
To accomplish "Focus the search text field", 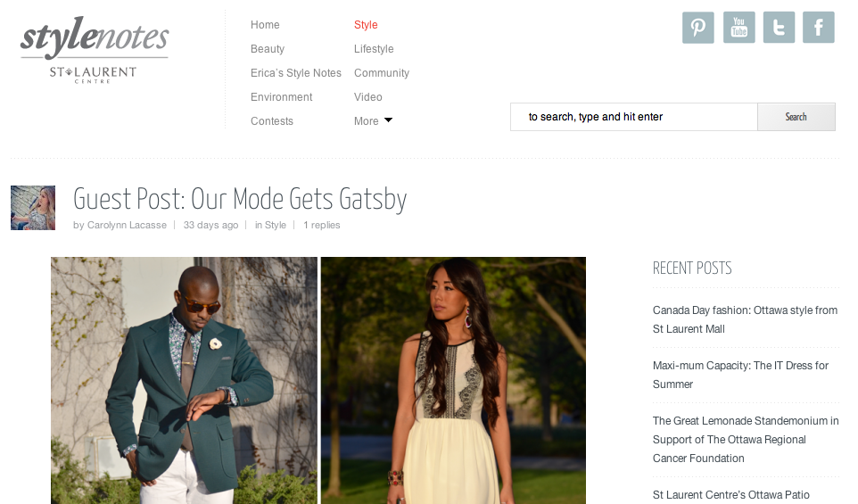I will click(x=633, y=117).
